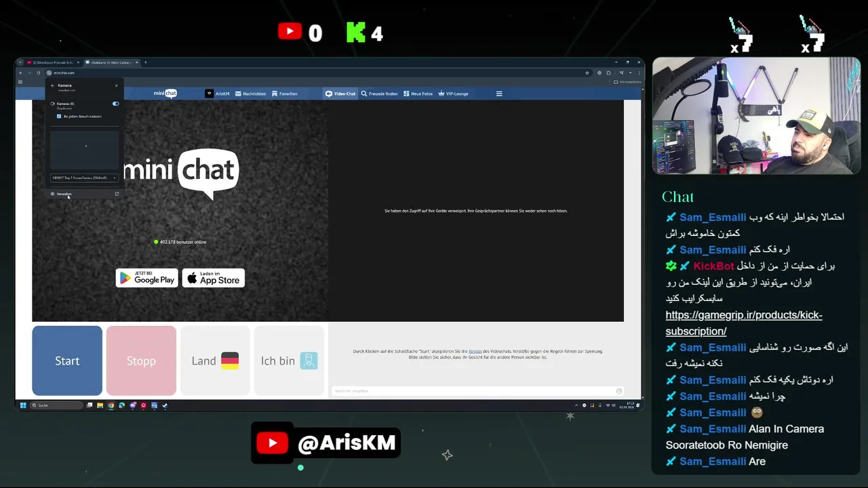Reload the minichat page
This screenshot has width=868, height=488.
[x=38, y=73]
